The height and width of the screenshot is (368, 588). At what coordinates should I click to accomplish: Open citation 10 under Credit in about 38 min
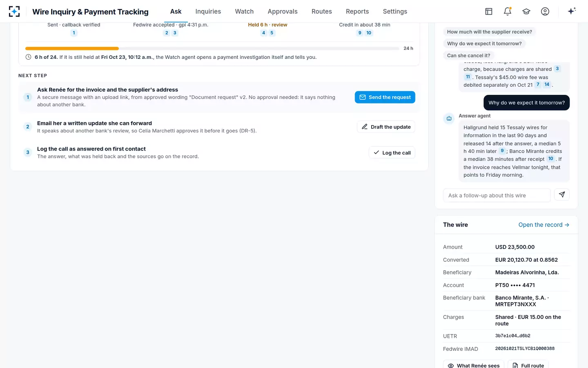click(369, 33)
